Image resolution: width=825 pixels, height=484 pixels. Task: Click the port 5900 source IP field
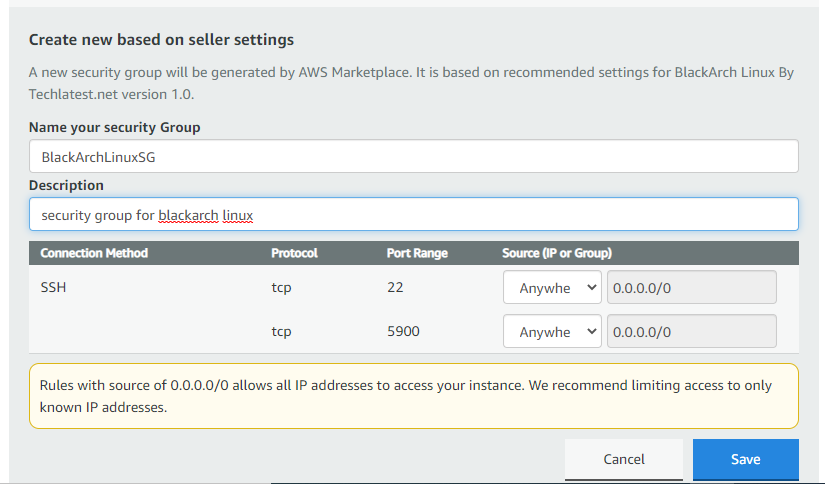pos(691,331)
